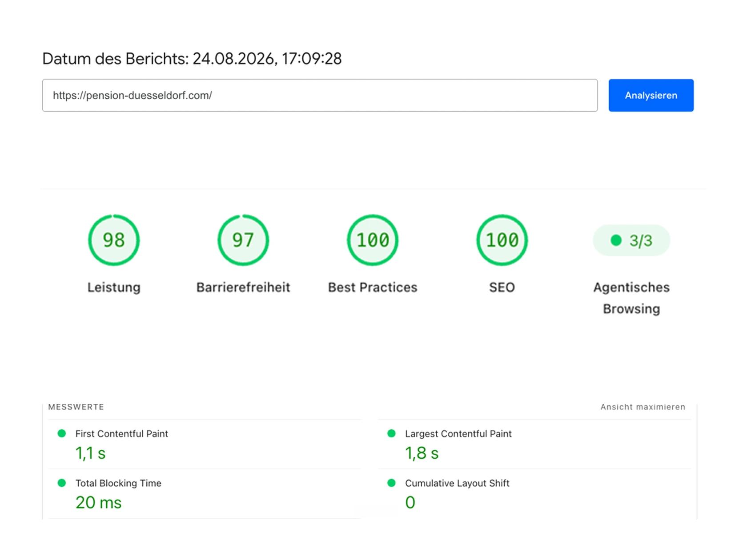Click the SEO label
This screenshot has height=560, width=747.
(x=502, y=288)
